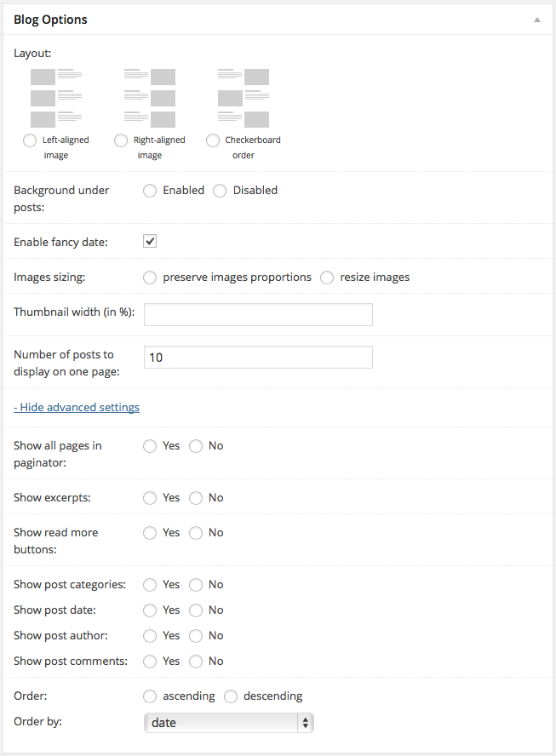Viewport: 556px width, 756px height.
Task: Choose preserve images proportions option
Action: tap(150, 278)
